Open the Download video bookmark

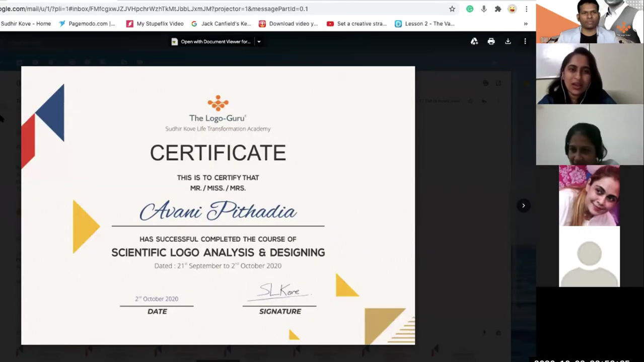tap(289, 24)
